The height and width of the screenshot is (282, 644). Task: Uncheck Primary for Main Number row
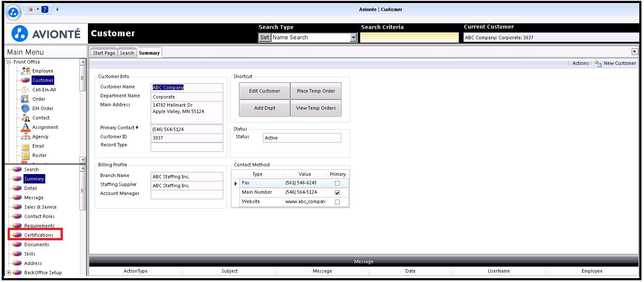338,192
